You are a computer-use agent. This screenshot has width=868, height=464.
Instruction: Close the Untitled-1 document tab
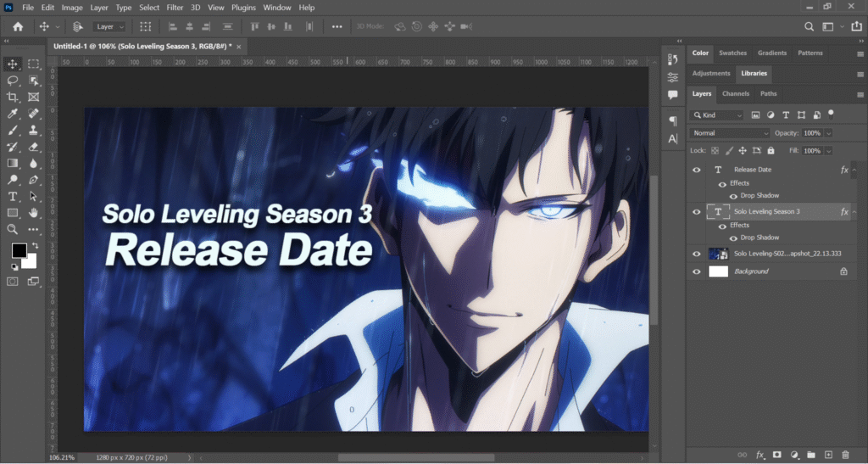tap(238, 47)
